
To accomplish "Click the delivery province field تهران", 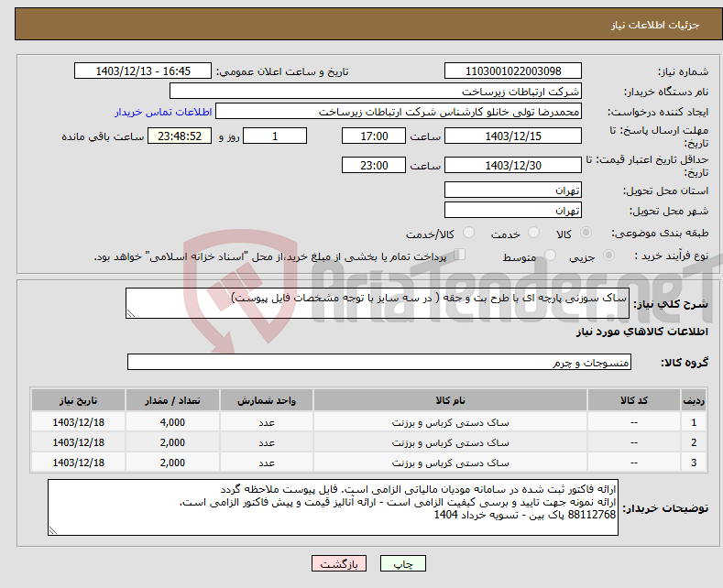I will (513, 190).
